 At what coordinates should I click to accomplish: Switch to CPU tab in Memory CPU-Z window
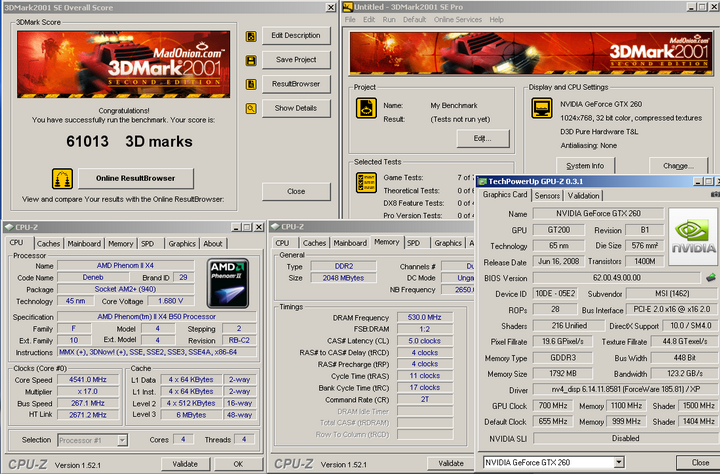(282, 243)
